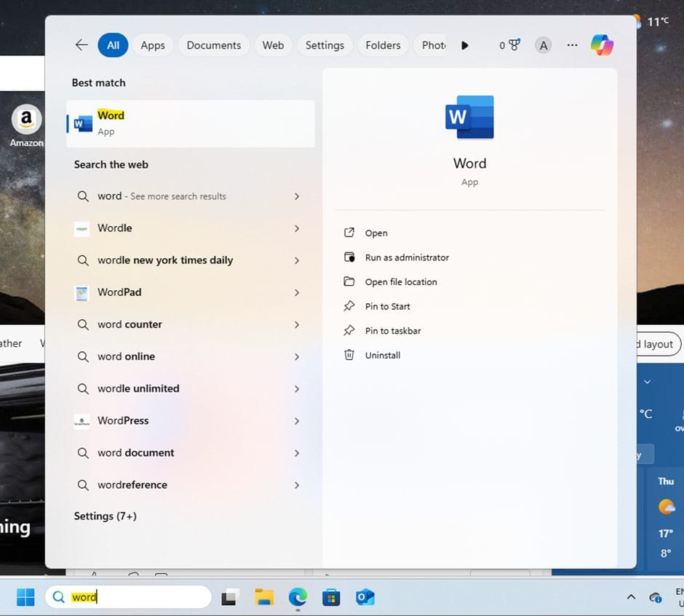The width and height of the screenshot is (684, 616).
Task: Open Microsoft Store from the taskbar
Action: point(331,597)
